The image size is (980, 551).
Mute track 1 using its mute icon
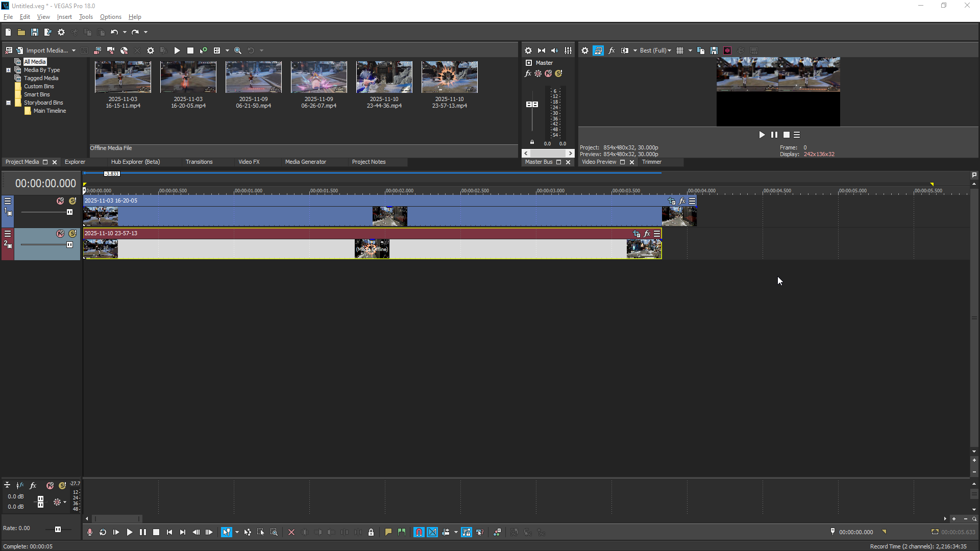click(60, 201)
